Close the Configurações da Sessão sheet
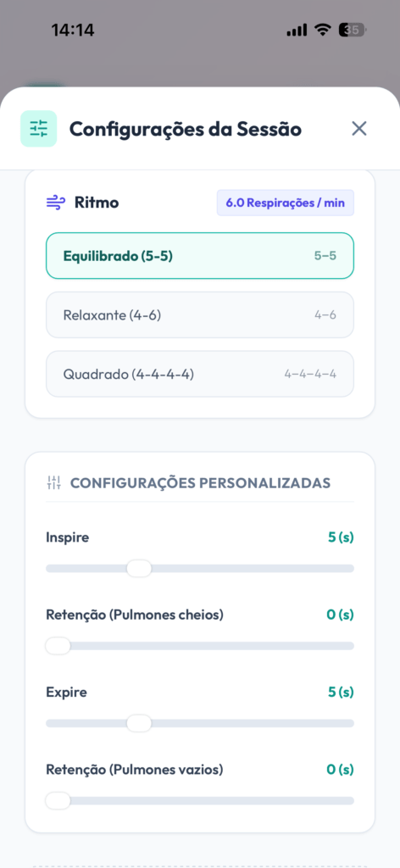The image size is (400, 868). tap(359, 129)
